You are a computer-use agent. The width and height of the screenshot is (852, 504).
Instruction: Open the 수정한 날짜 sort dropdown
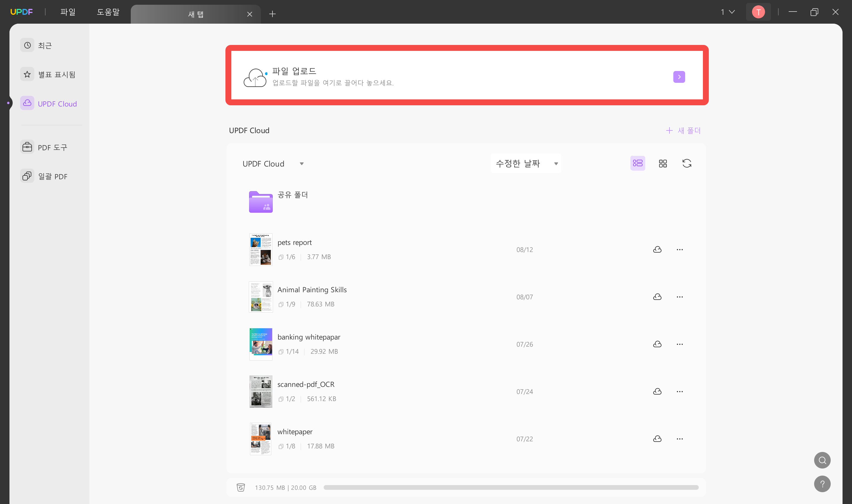(x=526, y=164)
